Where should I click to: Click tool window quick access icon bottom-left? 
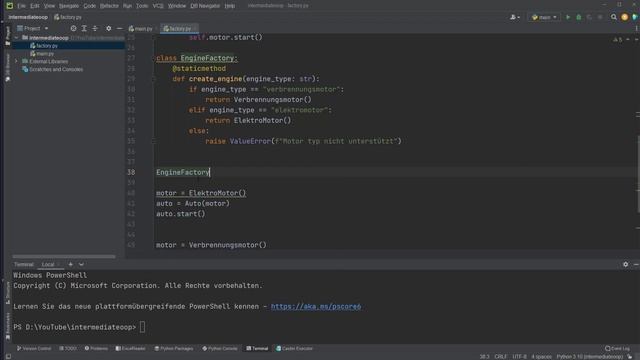click(8, 356)
